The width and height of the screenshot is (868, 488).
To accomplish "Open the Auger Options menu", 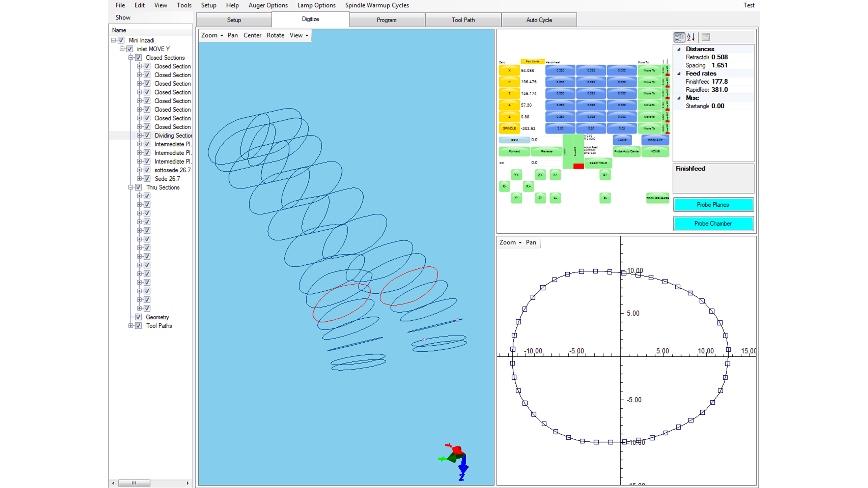I will [x=268, y=5].
